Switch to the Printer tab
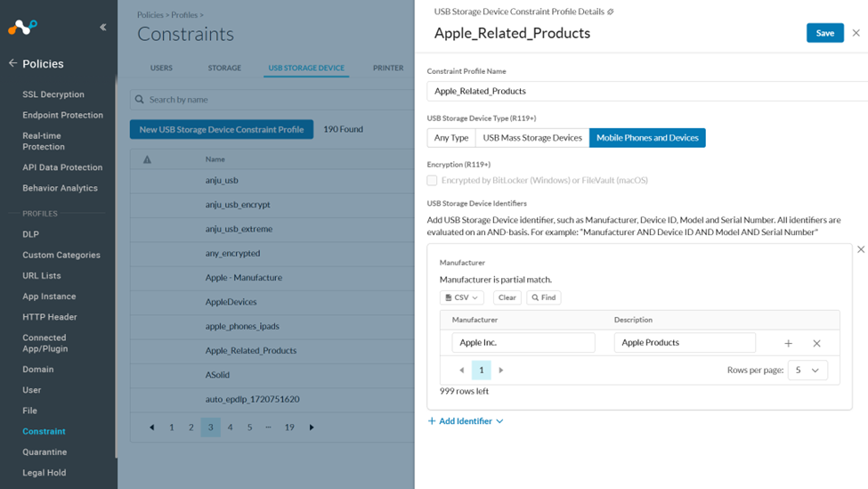This screenshot has width=868, height=489. point(388,68)
